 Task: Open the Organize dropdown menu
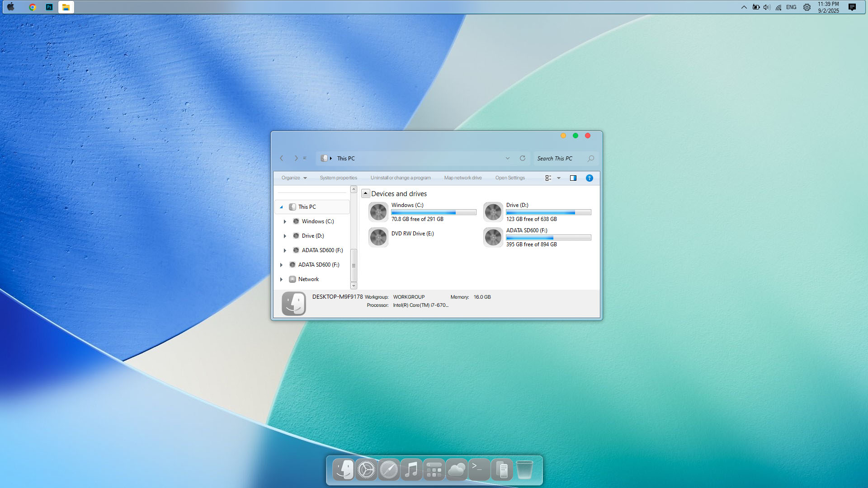(294, 178)
